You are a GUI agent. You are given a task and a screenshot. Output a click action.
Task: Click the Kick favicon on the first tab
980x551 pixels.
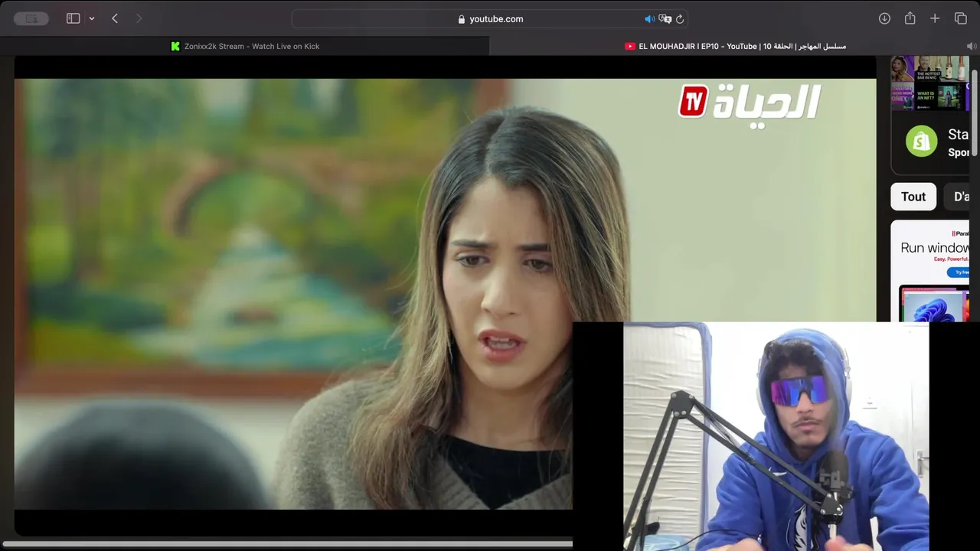pyautogui.click(x=175, y=46)
